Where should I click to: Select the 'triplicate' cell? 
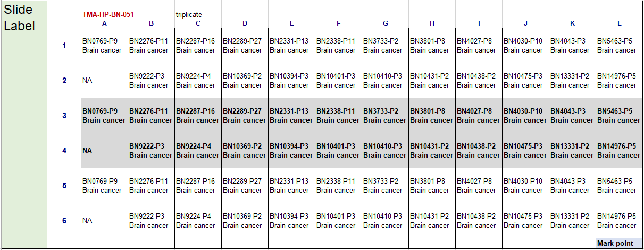pyautogui.click(x=189, y=15)
